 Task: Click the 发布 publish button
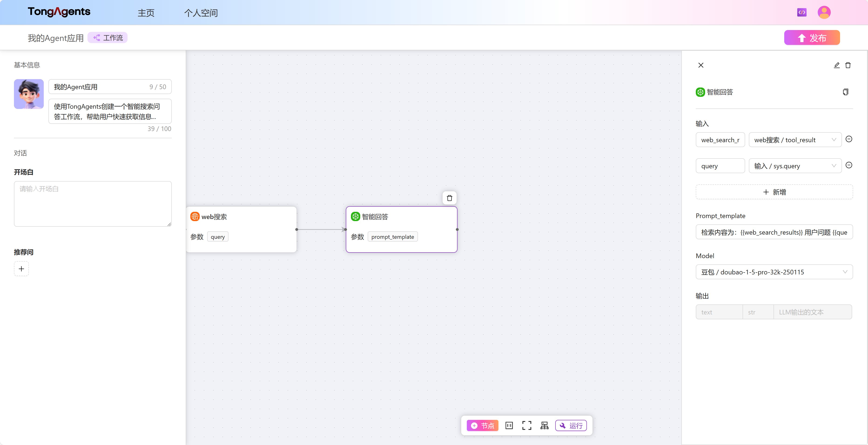pyautogui.click(x=812, y=38)
